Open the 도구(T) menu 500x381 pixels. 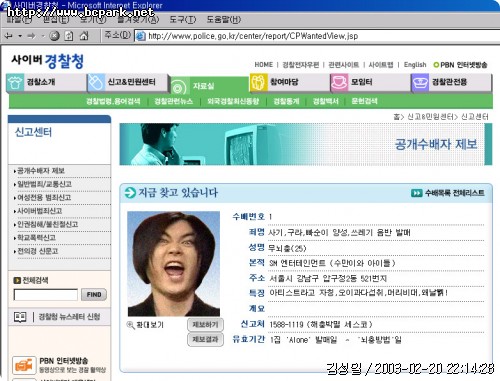[x=183, y=20]
